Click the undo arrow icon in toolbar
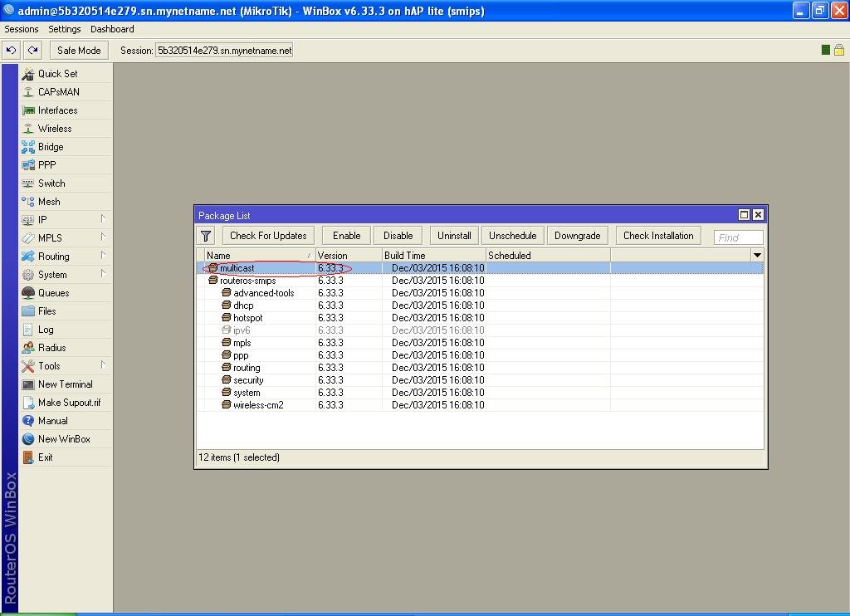 [12, 50]
